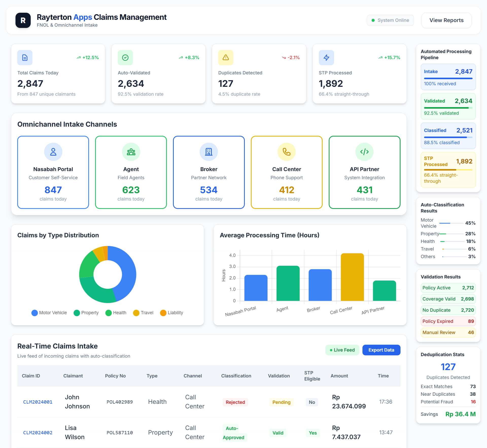Click the API Partner code icon
This screenshot has width=487, height=448.
364,152
